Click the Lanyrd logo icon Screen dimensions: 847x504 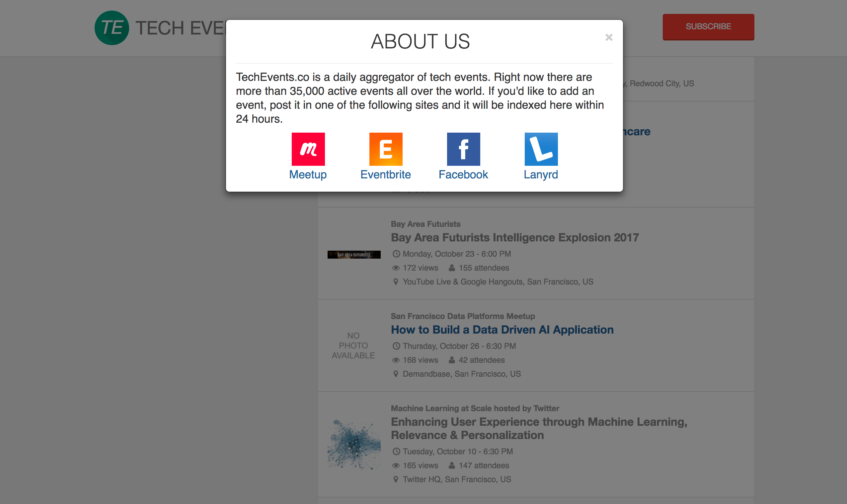tap(541, 149)
